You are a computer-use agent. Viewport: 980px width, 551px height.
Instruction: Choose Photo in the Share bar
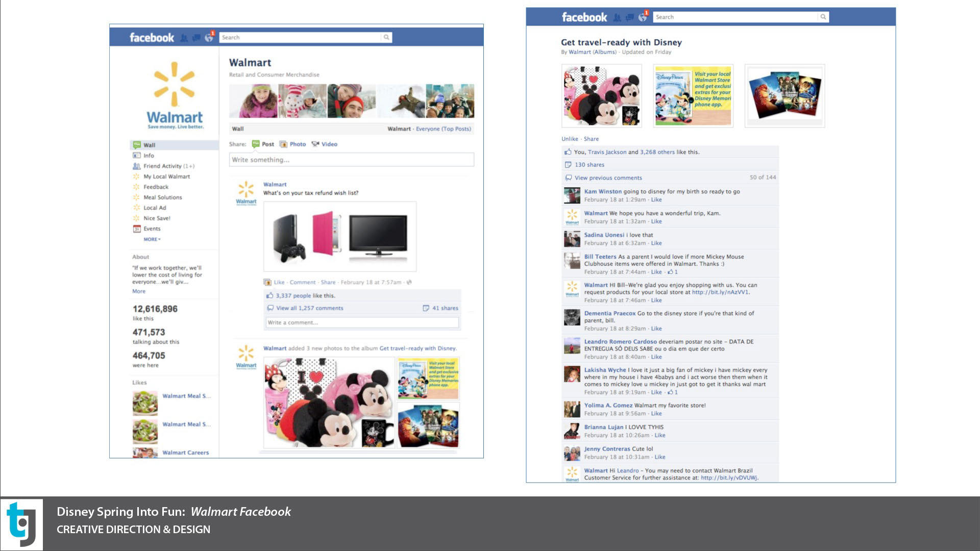point(293,144)
